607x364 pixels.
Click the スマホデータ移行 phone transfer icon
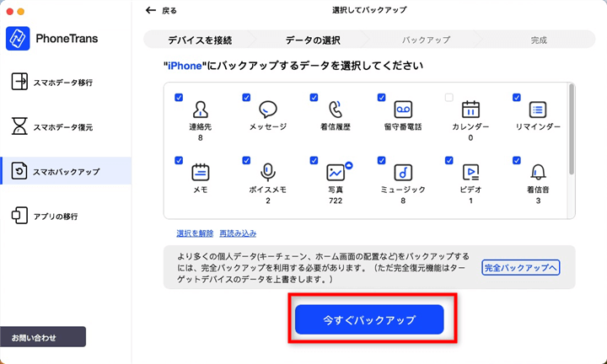[x=19, y=82]
